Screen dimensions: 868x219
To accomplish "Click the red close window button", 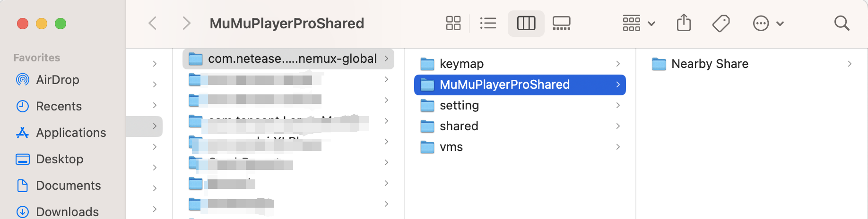I will pyautogui.click(x=23, y=23).
